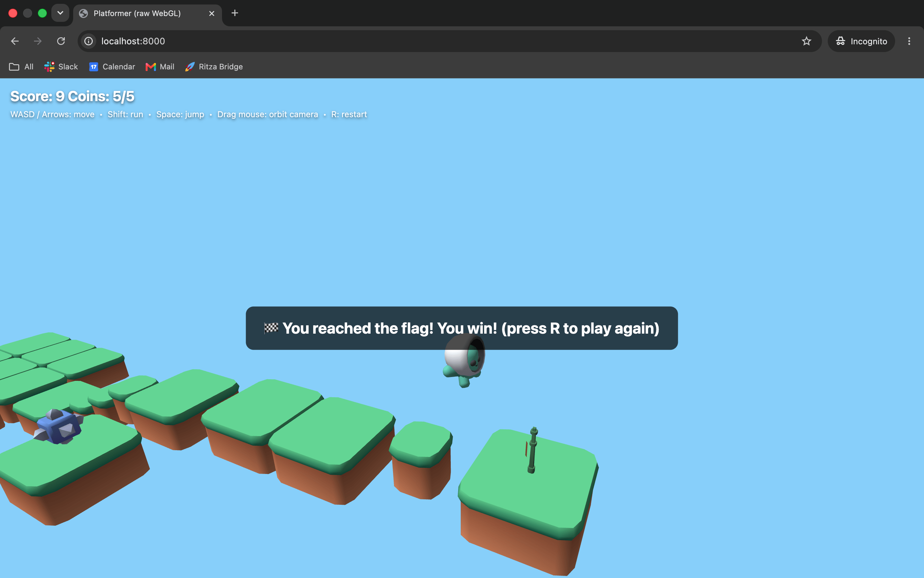Click the browser forward arrow

(x=38, y=41)
